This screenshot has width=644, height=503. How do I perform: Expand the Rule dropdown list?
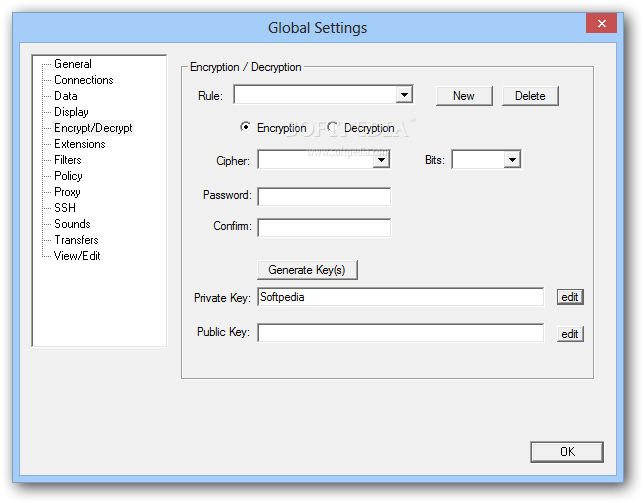pos(404,95)
